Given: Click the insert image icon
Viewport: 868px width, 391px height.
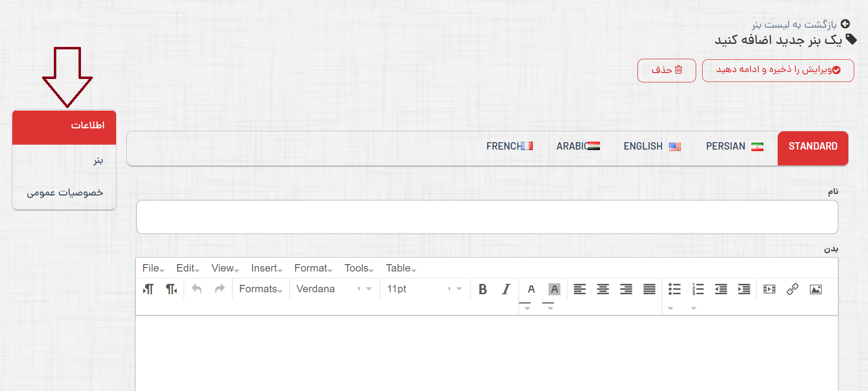Looking at the screenshot, I should click(x=816, y=289).
